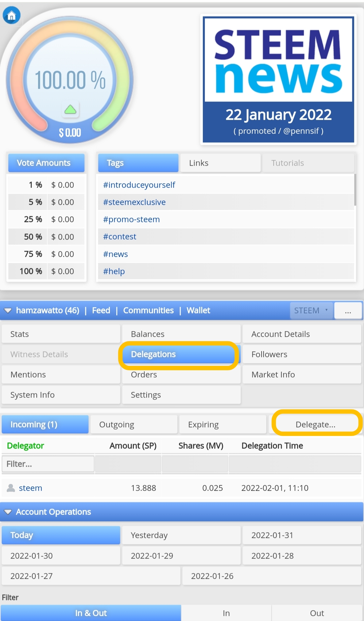Viewport: 364px width, 621px height.
Task: Open the Followers tab
Action: coord(302,354)
